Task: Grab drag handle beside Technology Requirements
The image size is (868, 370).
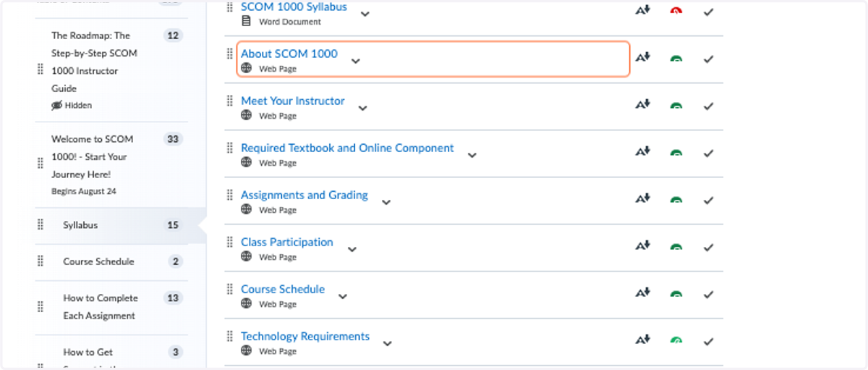Action: [230, 337]
